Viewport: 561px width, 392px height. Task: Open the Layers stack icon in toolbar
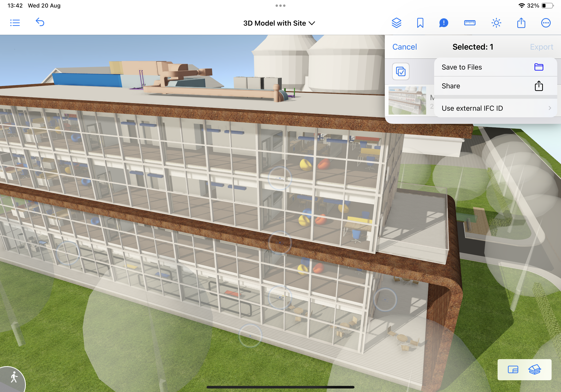click(396, 23)
